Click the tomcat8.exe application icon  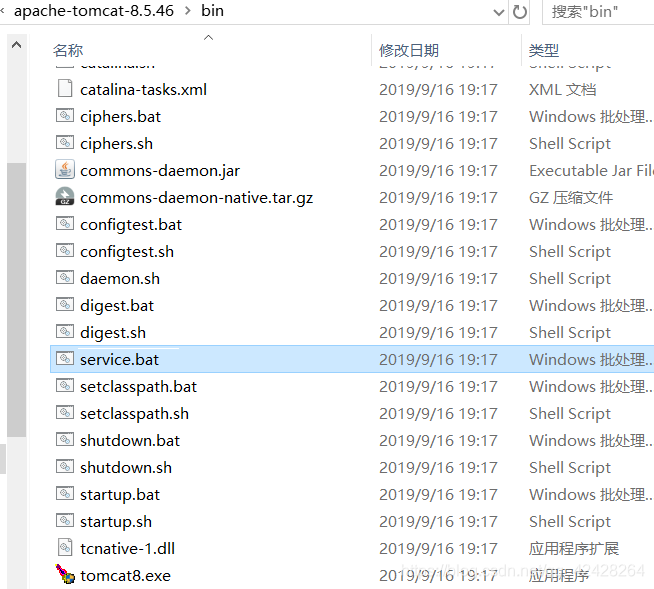click(x=65, y=574)
